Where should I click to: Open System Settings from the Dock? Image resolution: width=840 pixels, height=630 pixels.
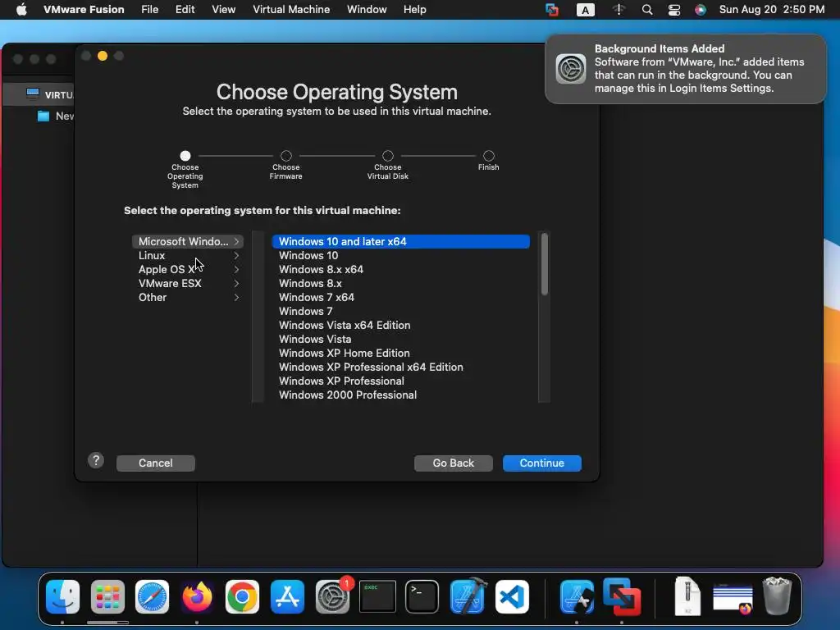click(x=332, y=596)
